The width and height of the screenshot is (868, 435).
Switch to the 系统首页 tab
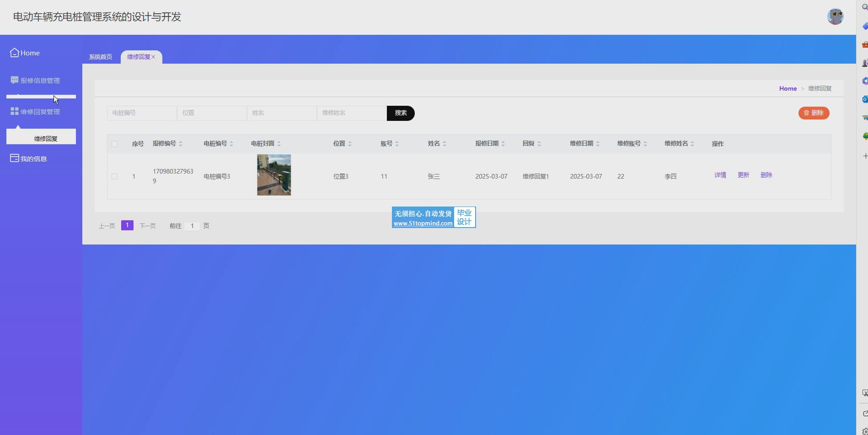point(101,57)
